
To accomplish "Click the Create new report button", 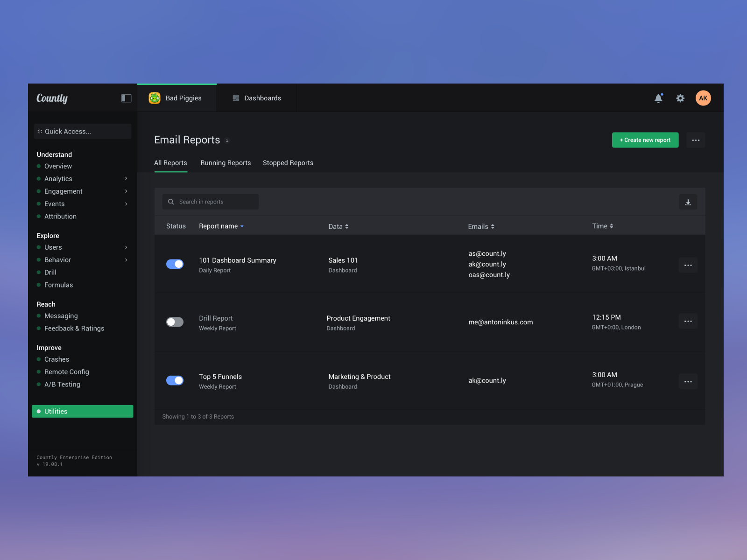I will (645, 140).
